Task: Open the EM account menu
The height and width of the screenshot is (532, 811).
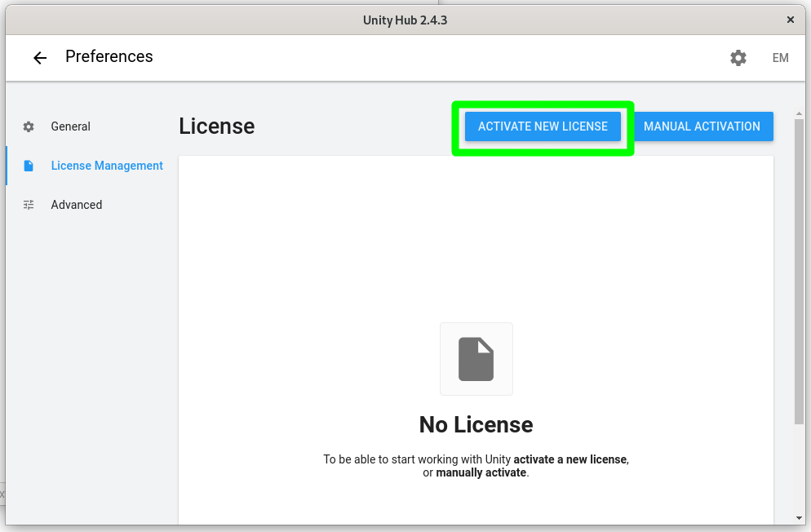Action: point(780,58)
